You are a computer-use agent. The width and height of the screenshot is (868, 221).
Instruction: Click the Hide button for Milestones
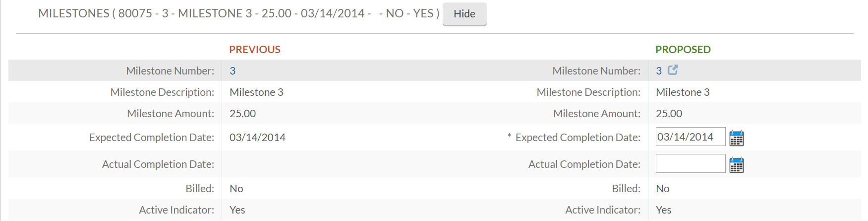pyautogui.click(x=464, y=14)
